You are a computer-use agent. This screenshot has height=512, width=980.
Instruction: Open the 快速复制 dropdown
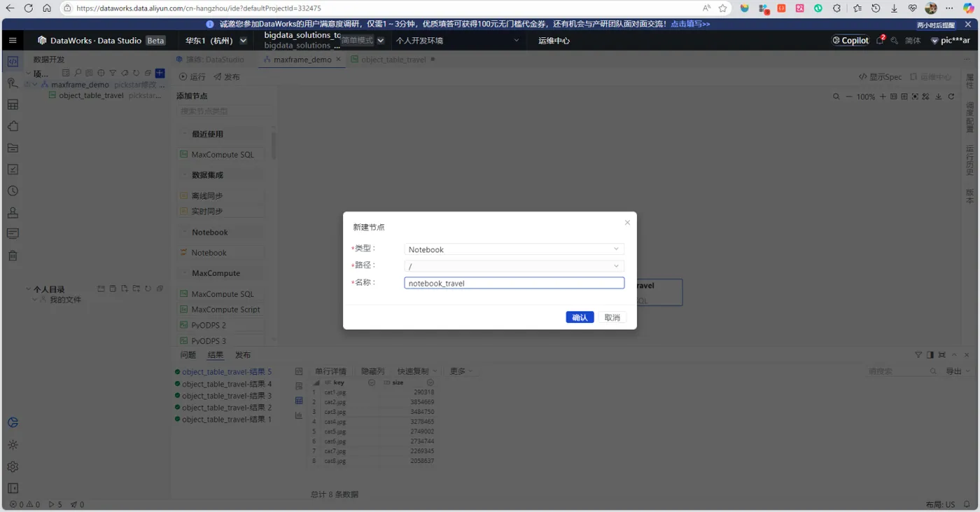coord(417,371)
